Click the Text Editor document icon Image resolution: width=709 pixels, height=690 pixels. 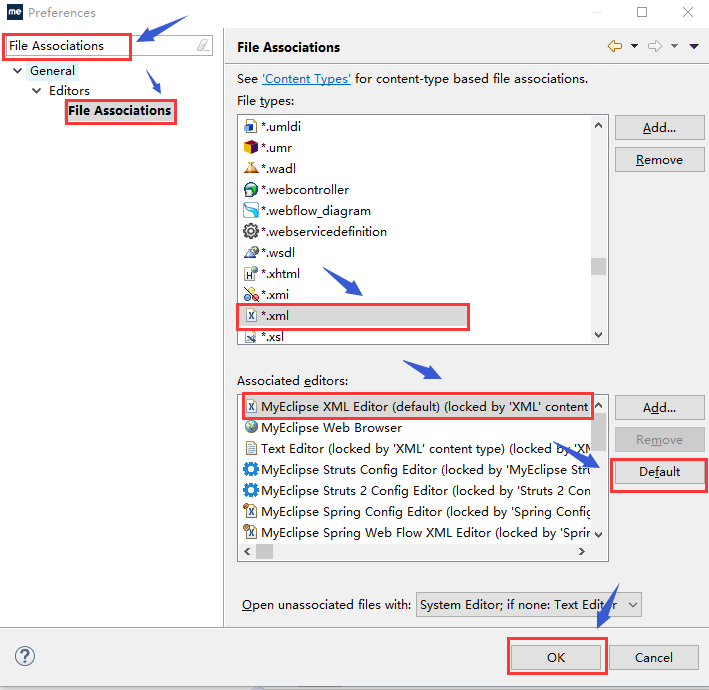251,449
